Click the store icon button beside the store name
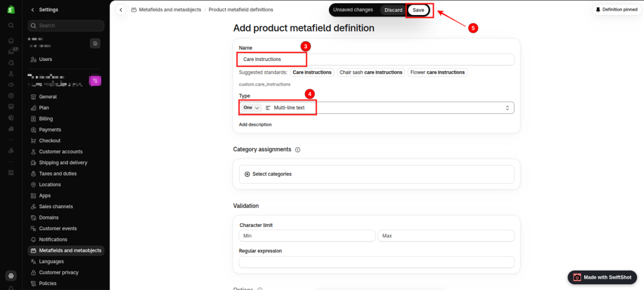Image resolution: width=644 pixels, height=290 pixels. 96,43
